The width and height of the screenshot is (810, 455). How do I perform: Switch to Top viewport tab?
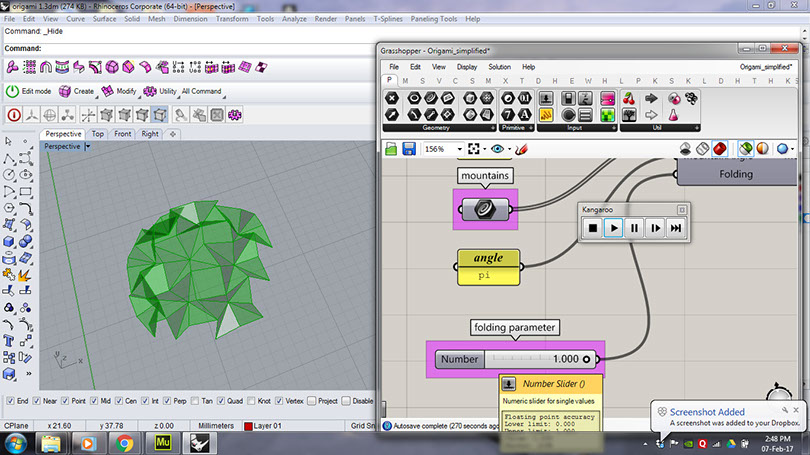coord(98,134)
